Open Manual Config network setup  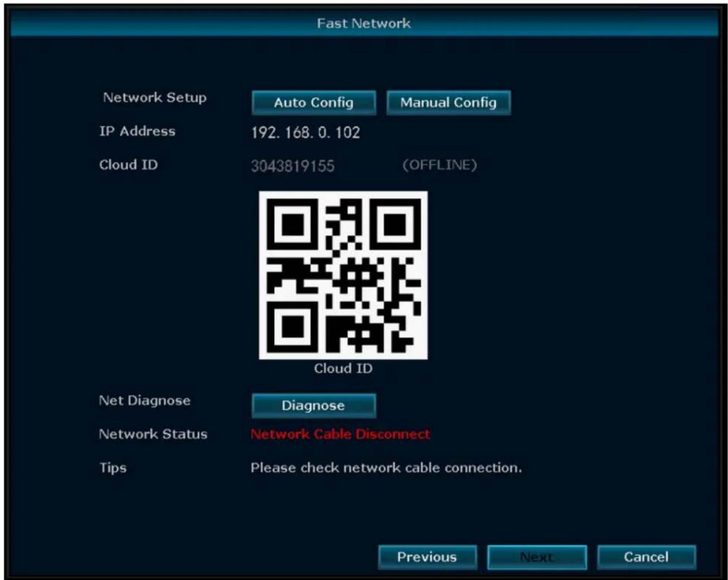(x=448, y=103)
